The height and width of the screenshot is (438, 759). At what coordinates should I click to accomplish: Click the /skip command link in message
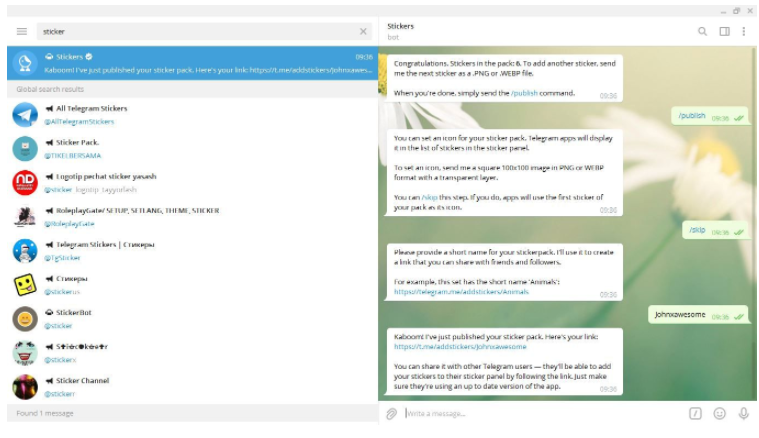point(429,197)
